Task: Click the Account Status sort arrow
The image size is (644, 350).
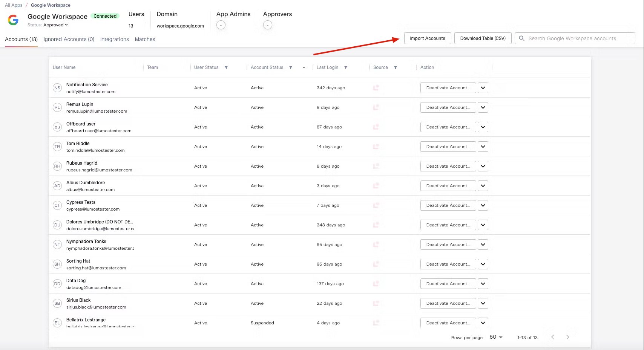Action: click(x=304, y=67)
